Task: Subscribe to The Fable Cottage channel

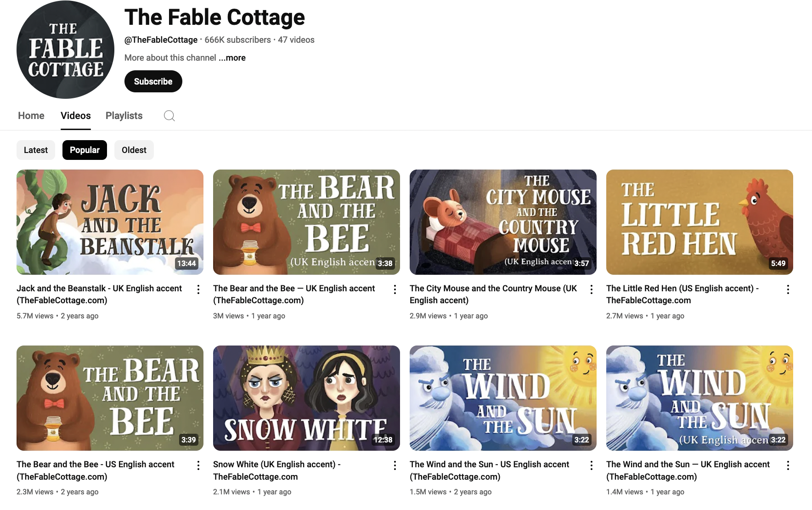Action: pyautogui.click(x=153, y=81)
